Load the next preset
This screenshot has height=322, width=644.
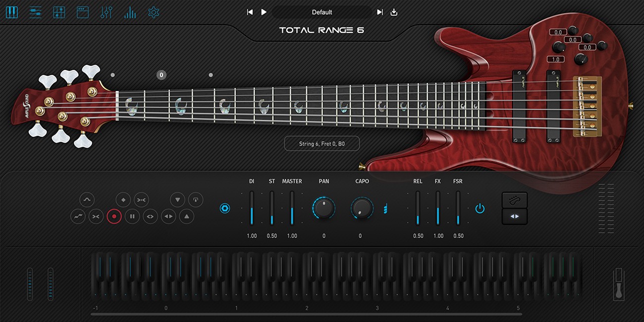(379, 12)
